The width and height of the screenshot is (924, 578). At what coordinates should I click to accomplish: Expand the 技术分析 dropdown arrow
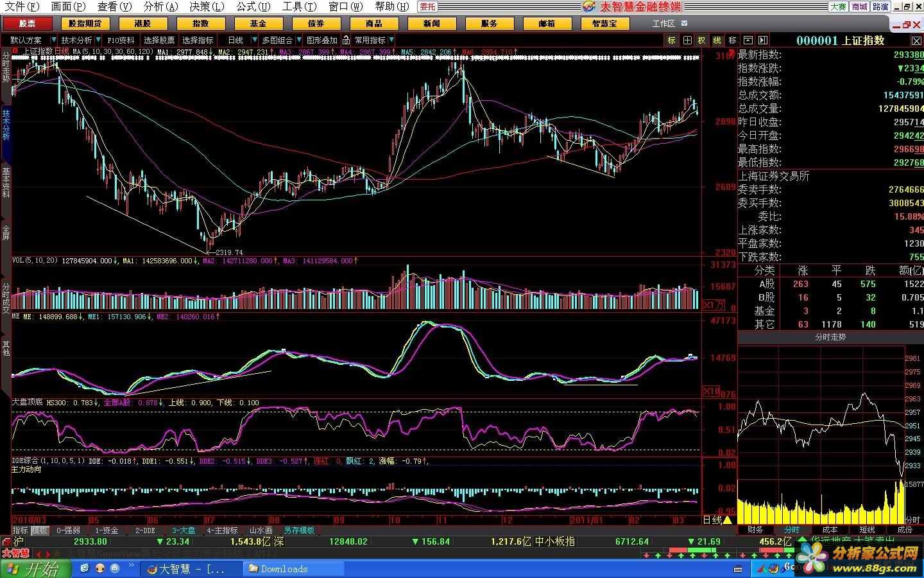[x=98, y=40]
